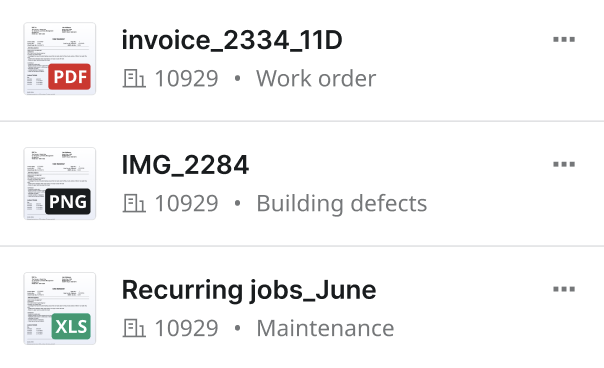Click the black PNG badge
The height and width of the screenshot is (368, 604).
pos(68,202)
